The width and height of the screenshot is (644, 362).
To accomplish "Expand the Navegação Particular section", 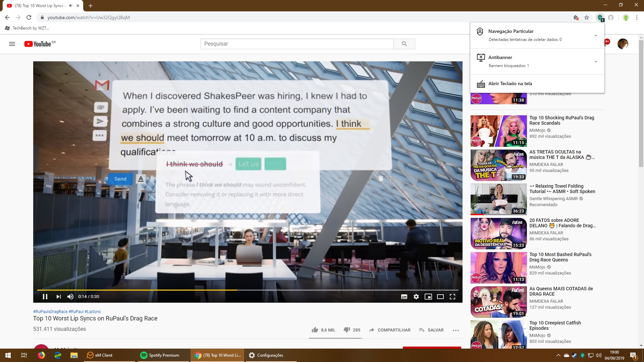I will (596, 35).
